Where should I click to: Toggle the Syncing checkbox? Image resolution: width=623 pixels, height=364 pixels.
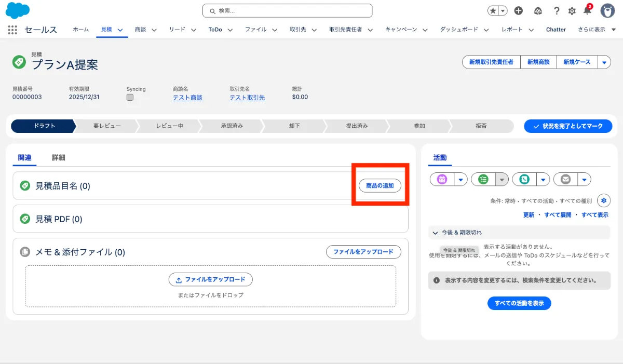(130, 97)
